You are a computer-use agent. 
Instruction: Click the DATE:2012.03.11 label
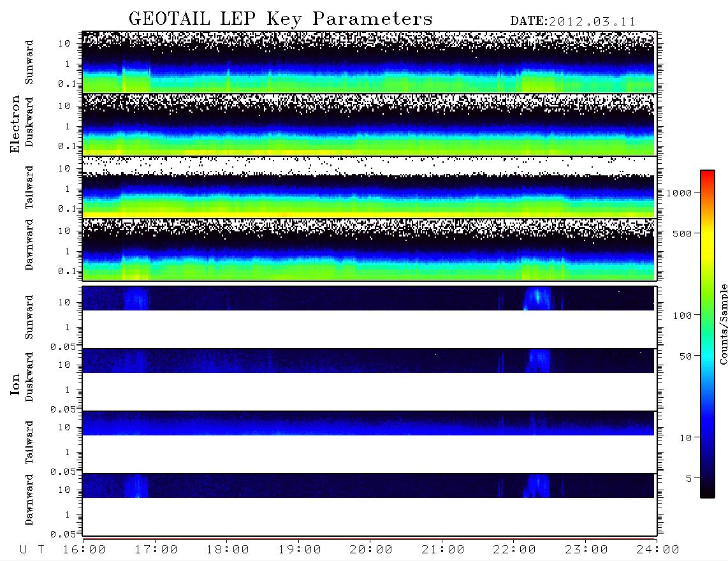[x=573, y=21]
